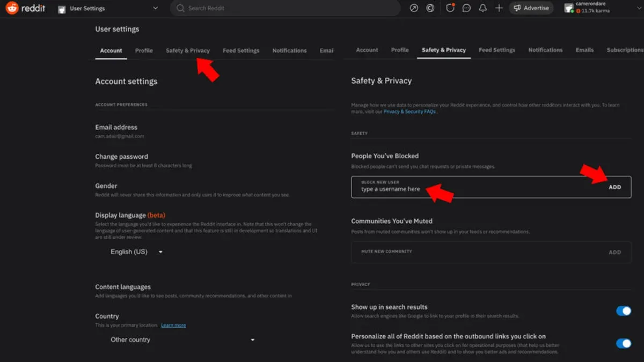Select Profile tab in the Safety & Privacy panel
Image resolution: width=644 pixels, height=362 pixels.
tap(400, 50)
